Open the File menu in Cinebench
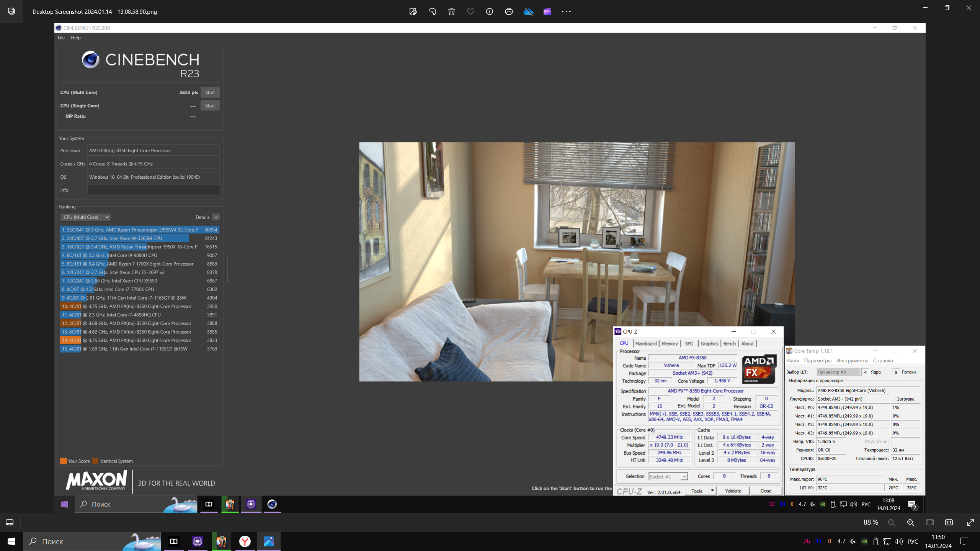 [61, 37]
